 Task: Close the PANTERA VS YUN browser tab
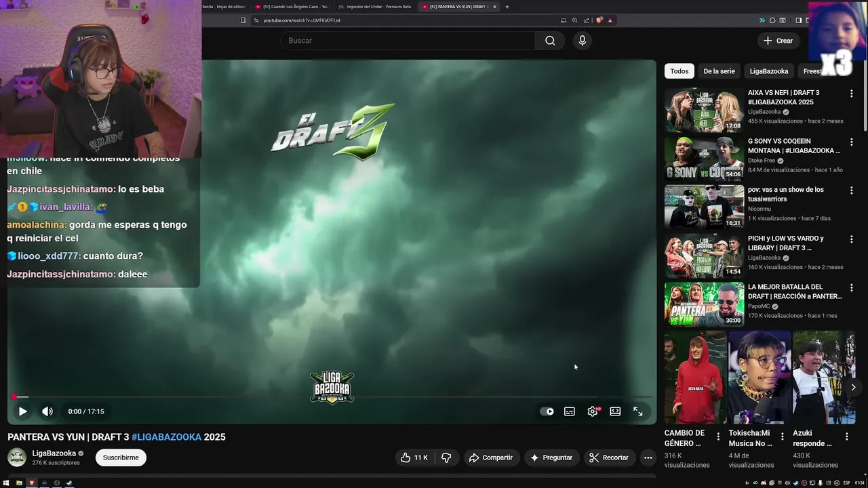(x=494, y=7)
